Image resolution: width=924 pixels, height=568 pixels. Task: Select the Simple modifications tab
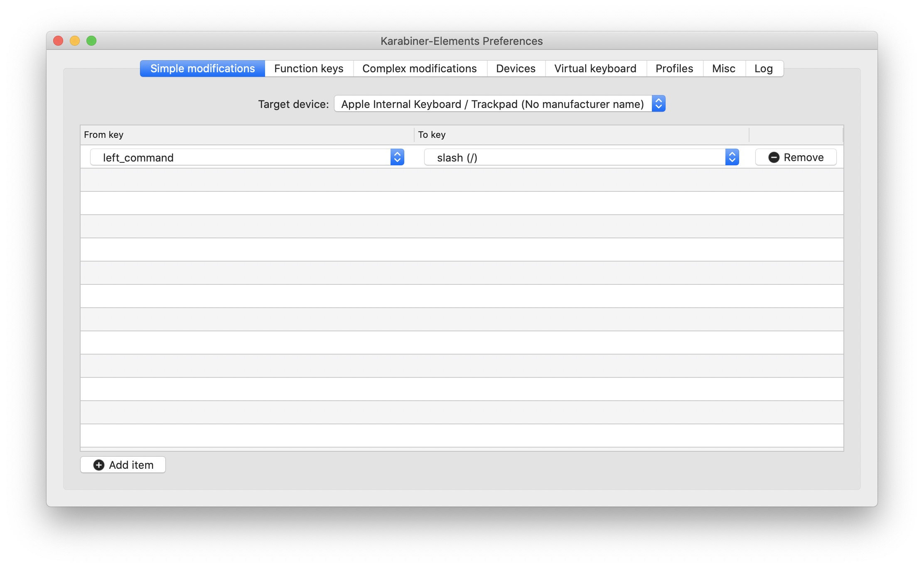coord(202,69)
